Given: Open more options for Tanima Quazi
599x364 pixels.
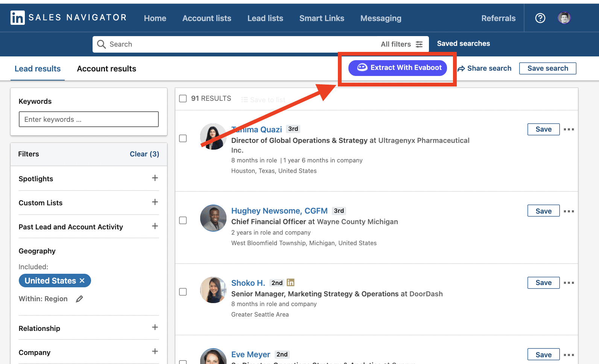Looking at the screenshot, I should pos(569,129).
